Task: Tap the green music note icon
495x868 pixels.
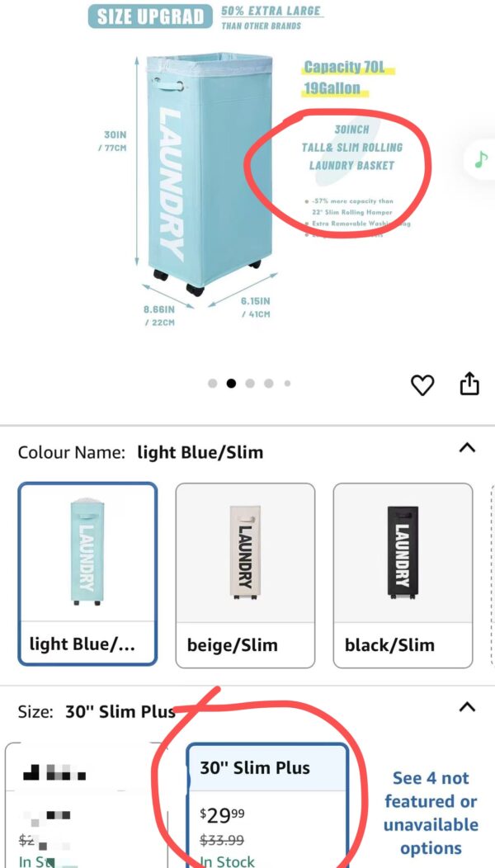Action: click(480, 159)
